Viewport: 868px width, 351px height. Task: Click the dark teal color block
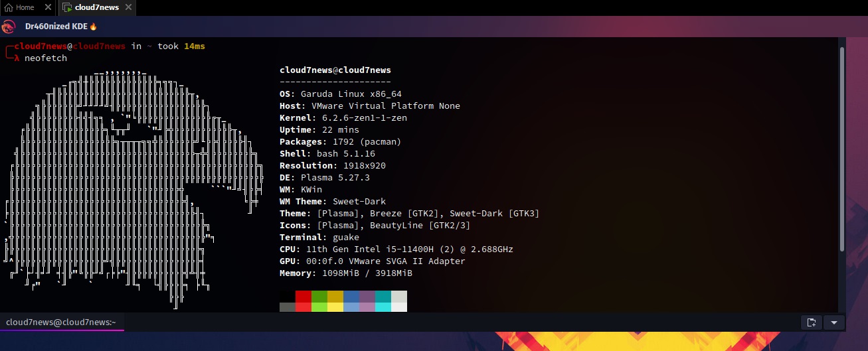click(383, 297)
